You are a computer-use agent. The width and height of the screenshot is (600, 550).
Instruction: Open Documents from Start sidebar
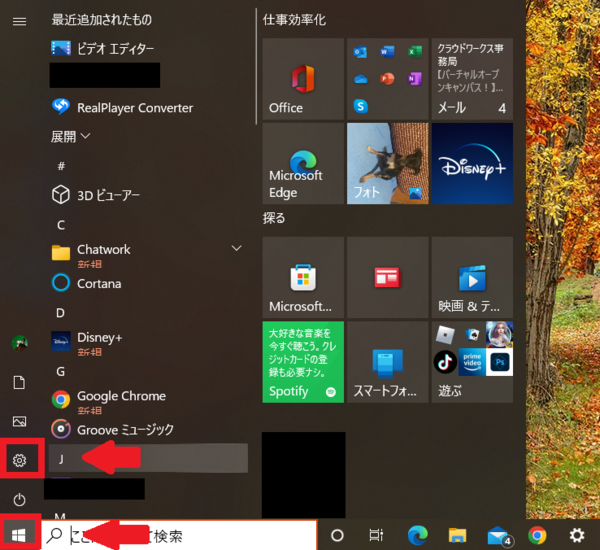tap(20, 382)
